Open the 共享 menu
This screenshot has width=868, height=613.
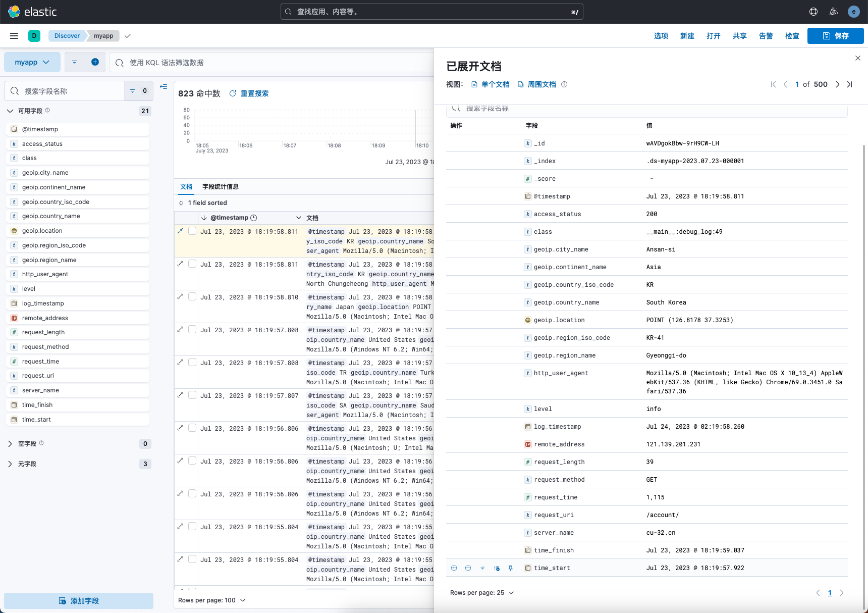740,36
